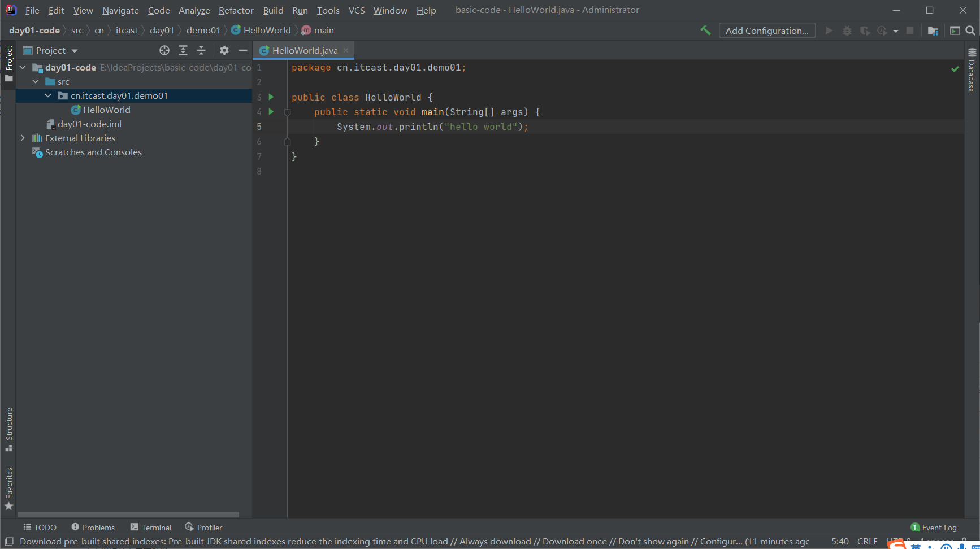Click the HelloWorld breadcrumb in navigation bar
The height and width of the screenshot is (549, 980).
coord(261,30)
